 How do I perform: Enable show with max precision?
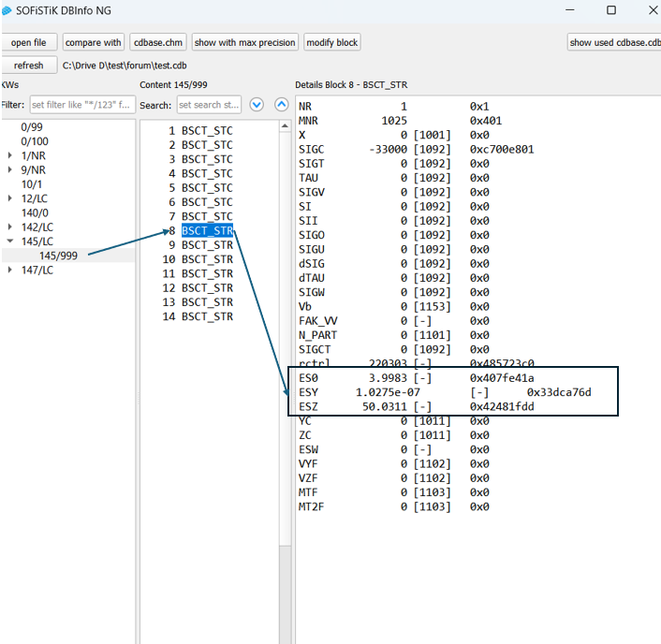point(244,42)
